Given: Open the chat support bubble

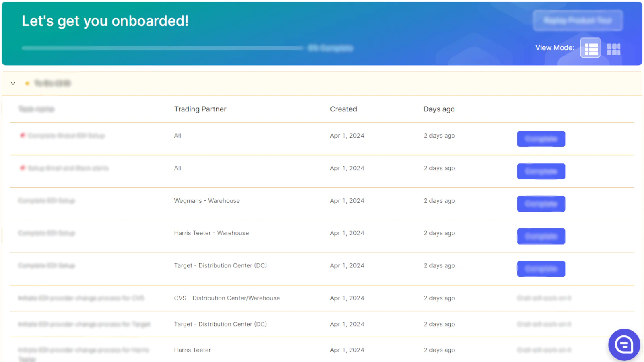Looking at the screenshot, I should tap(624, 344).
